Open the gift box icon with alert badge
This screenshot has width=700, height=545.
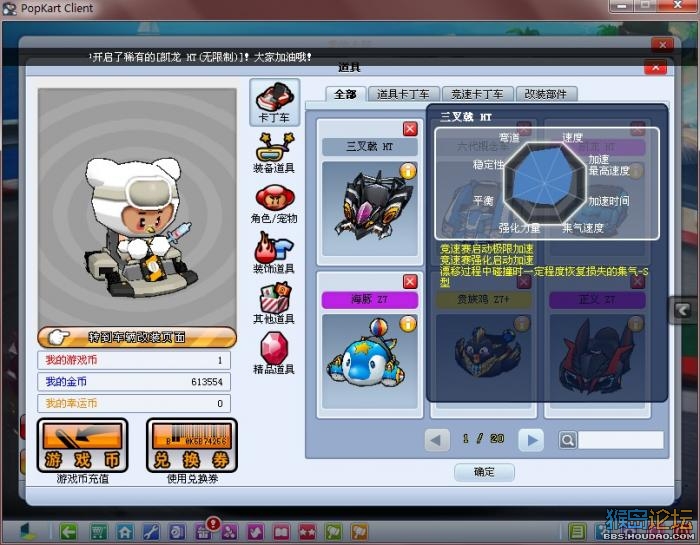(204, 532)
